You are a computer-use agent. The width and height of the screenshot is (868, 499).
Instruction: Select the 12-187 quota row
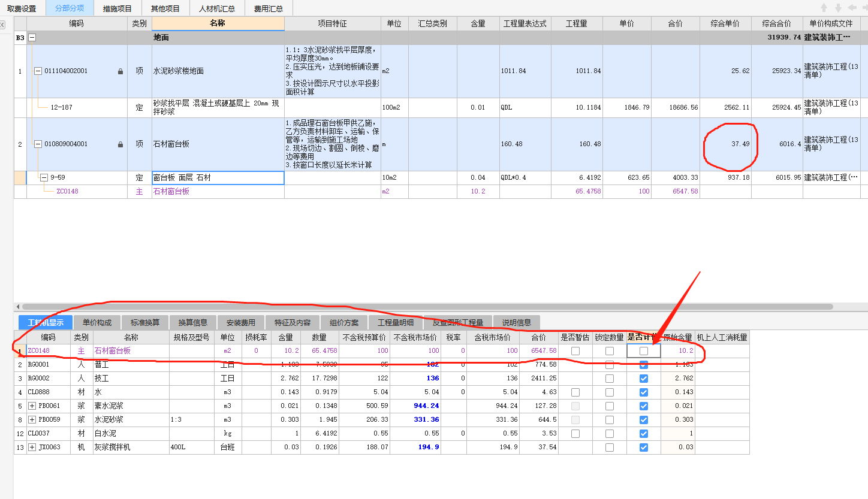click(x=441, y=108)
